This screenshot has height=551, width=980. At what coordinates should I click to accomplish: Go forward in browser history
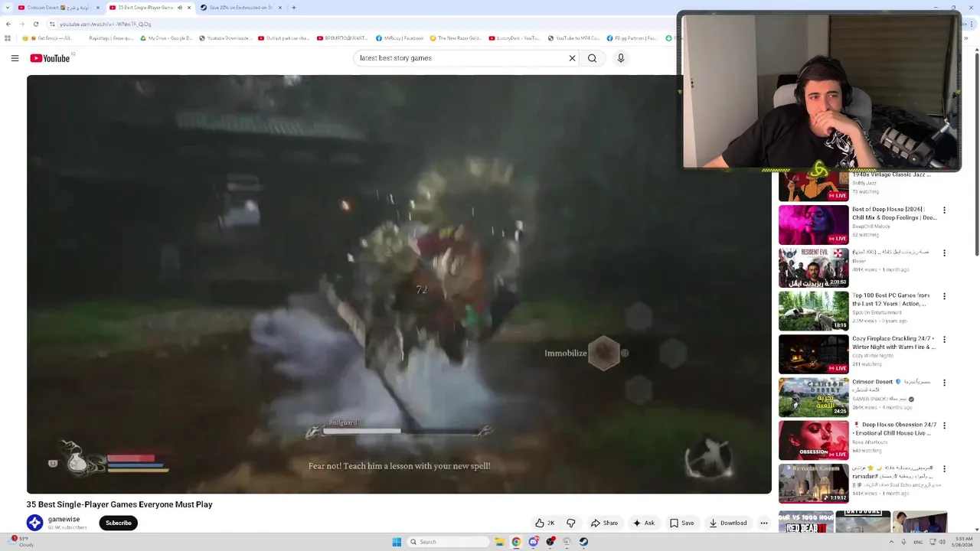(21, 24)
